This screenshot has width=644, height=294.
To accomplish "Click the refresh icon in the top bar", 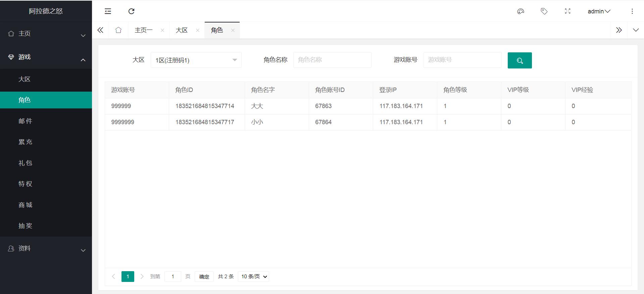I will (x=132, y=11).
